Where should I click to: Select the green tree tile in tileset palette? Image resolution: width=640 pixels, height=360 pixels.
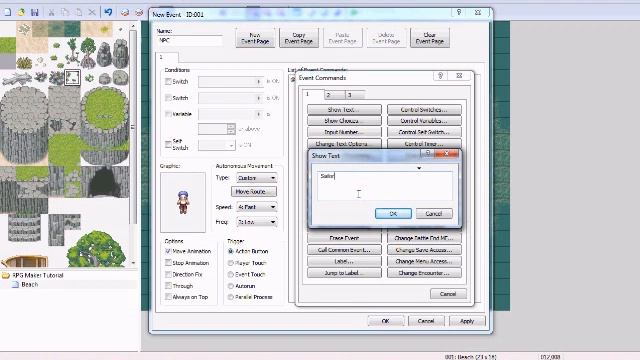[x=96, y=249]
